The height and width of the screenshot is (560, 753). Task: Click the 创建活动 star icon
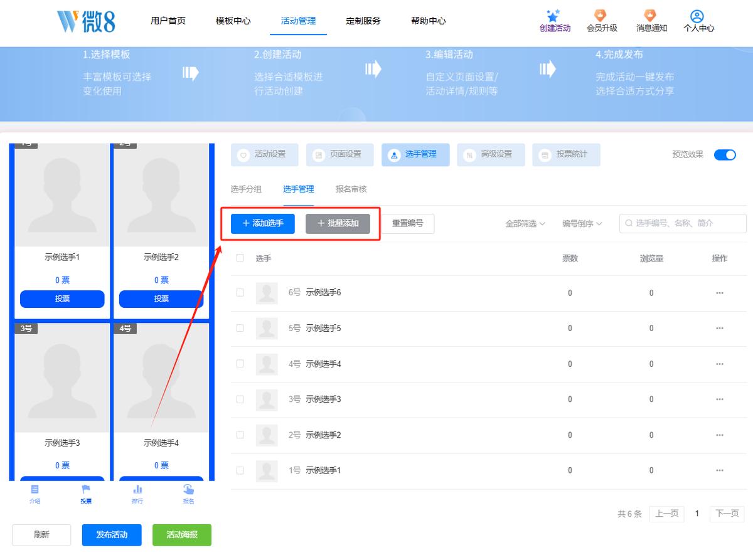tap(553, 16)
